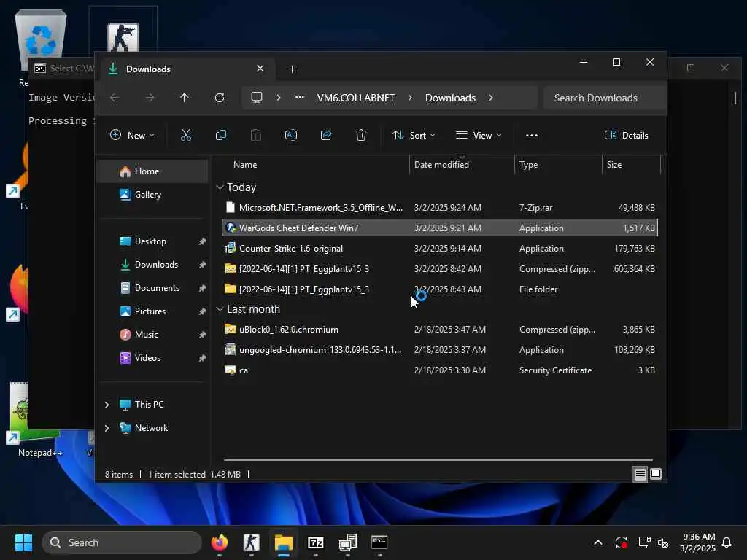The width and height of the screenshot is (747, 560).
Task: Unpin Downloads pin icon in navigation pane
Action: 202,265
